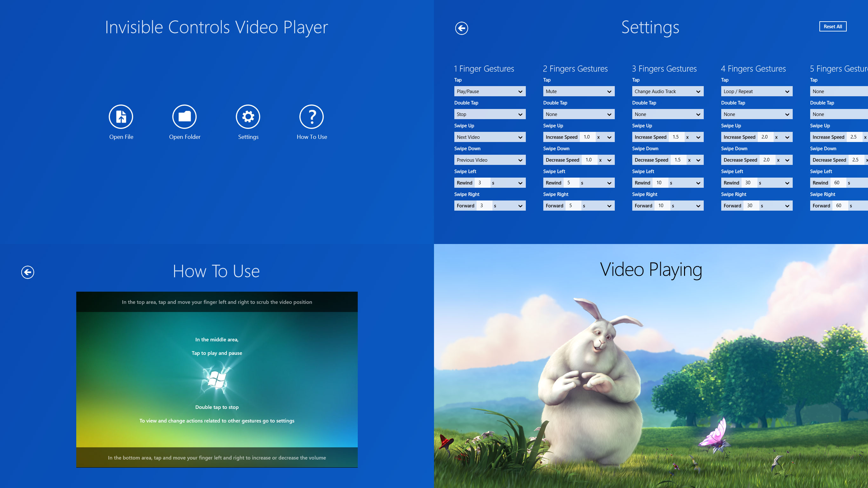This screenshot has width=868, height=488.
Task: Click the 3 Fingers Gestures heading
Action: 664,69
